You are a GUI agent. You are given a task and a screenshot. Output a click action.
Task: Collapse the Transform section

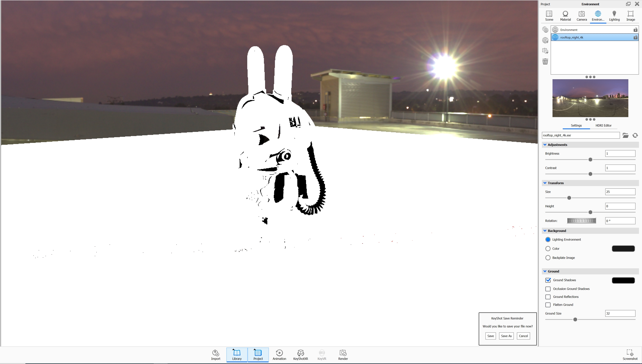545,183
